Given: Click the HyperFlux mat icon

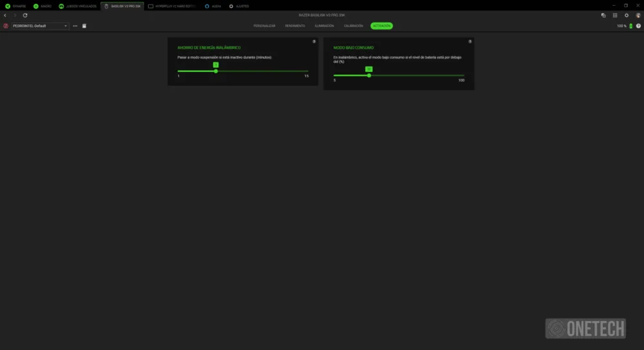Looking at the screenshot, I should [x=151, y=6].
